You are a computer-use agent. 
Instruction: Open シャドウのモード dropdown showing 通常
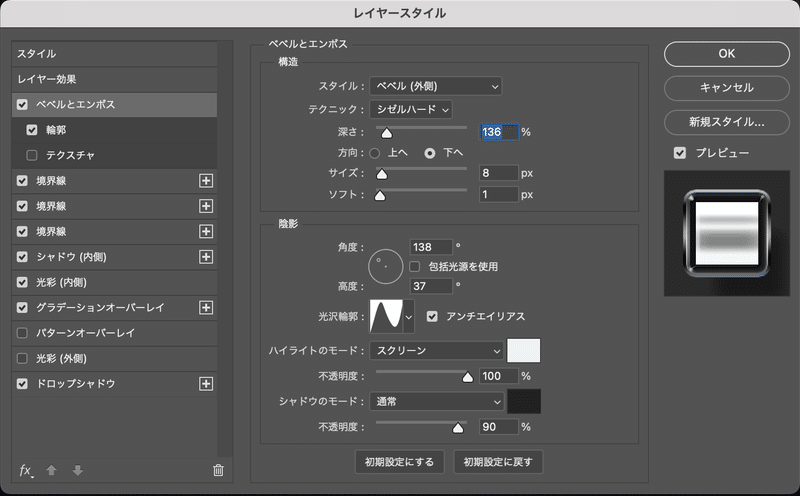click(x=437, y=402)
